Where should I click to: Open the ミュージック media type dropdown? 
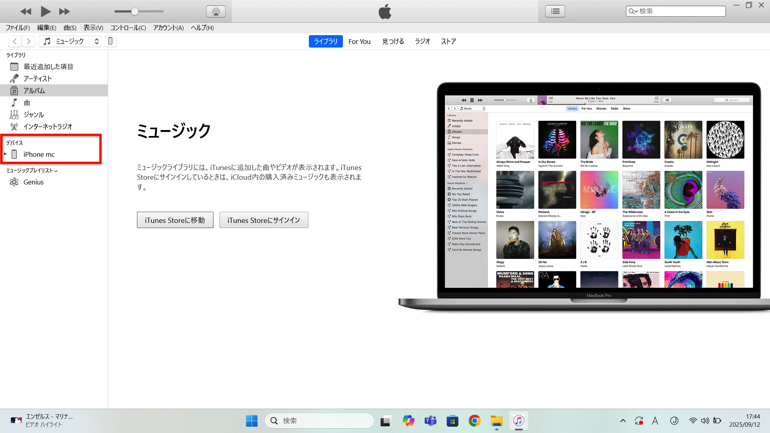pos(71,42)
